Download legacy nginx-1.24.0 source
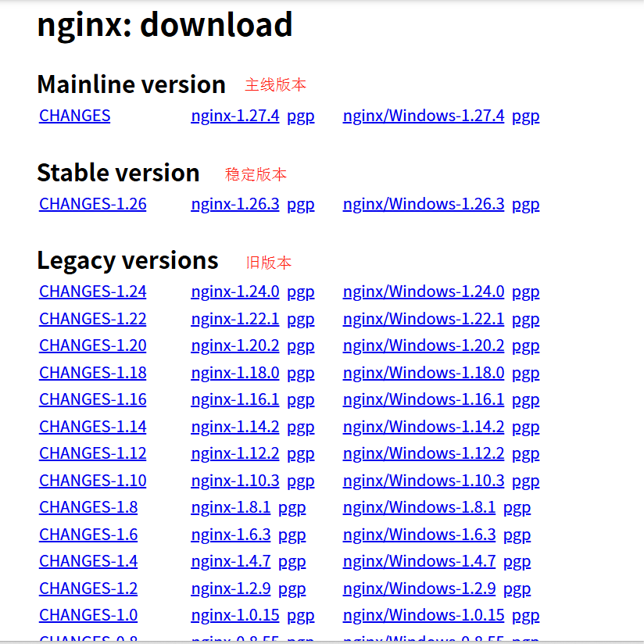Viewport: 644px width, 644px height. pos(235,291)
